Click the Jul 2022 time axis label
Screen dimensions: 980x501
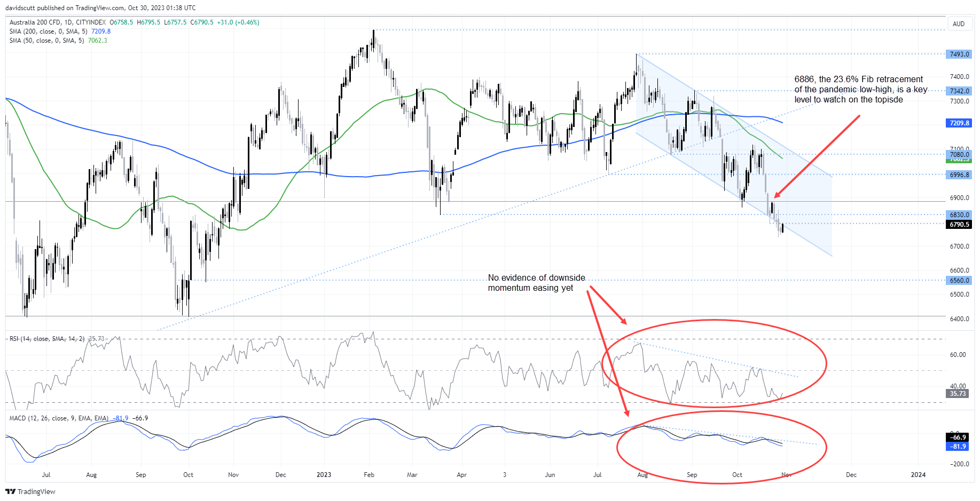tap(46, 475)
